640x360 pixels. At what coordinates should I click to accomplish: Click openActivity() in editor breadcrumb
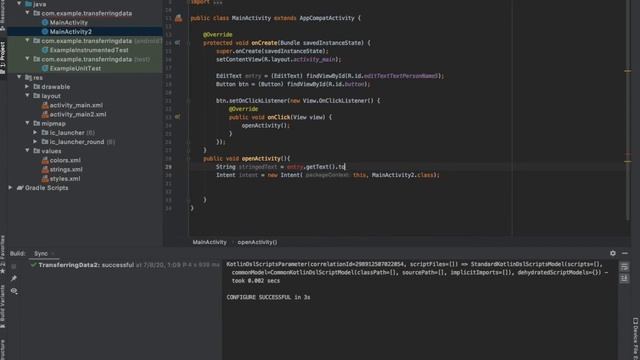click(257, 242)
